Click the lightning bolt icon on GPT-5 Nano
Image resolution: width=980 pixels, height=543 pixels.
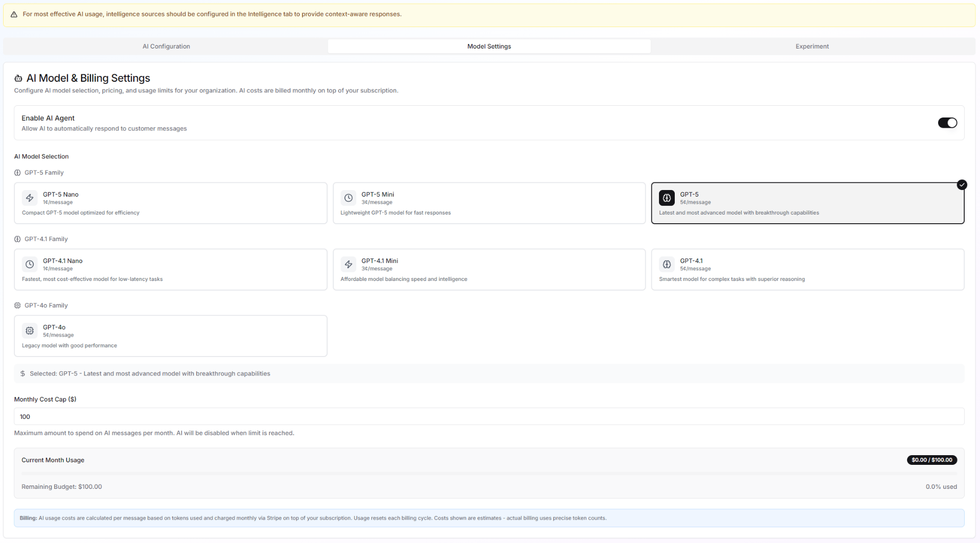click(x=30, y=198)
